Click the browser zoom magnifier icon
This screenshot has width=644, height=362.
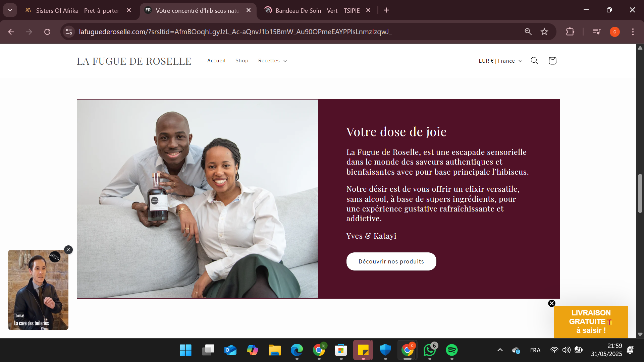[x=528, y=32]
